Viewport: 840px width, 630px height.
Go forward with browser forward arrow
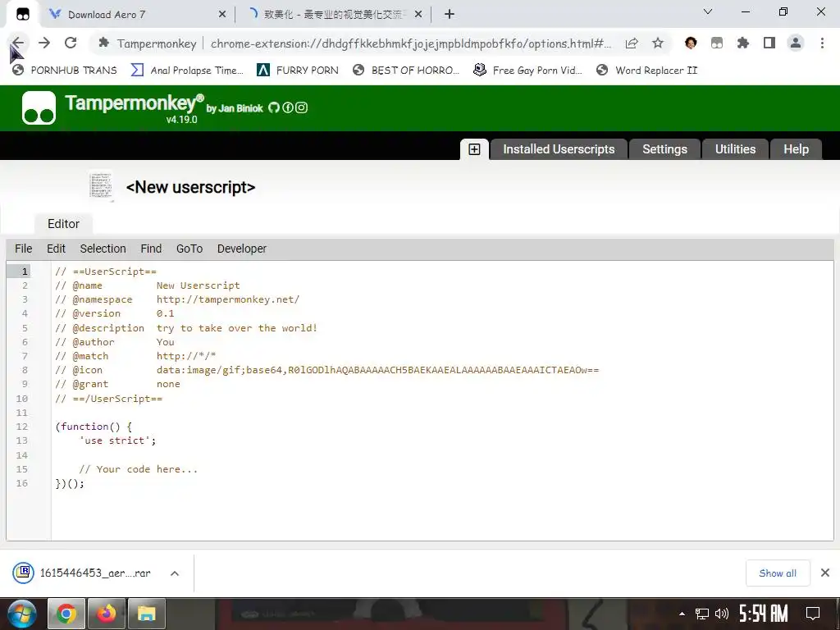[44, 43]
